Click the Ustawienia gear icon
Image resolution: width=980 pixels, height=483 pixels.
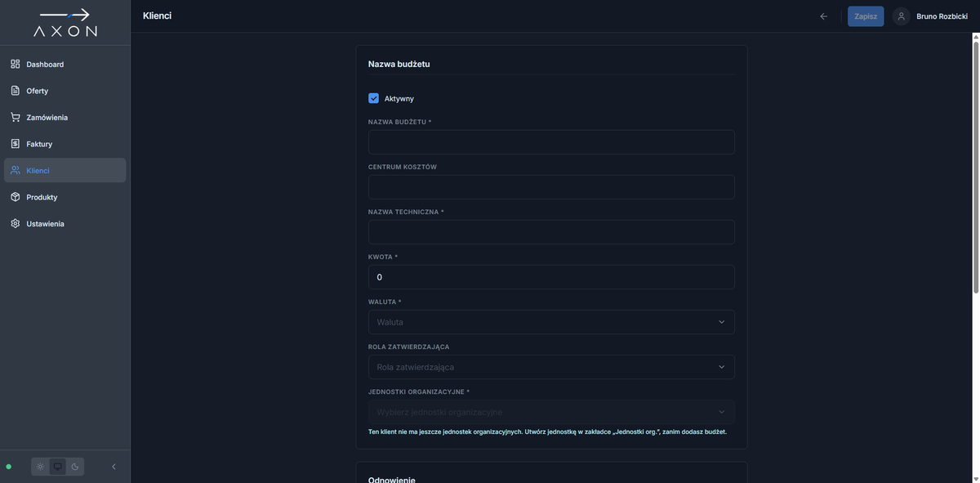16,223
